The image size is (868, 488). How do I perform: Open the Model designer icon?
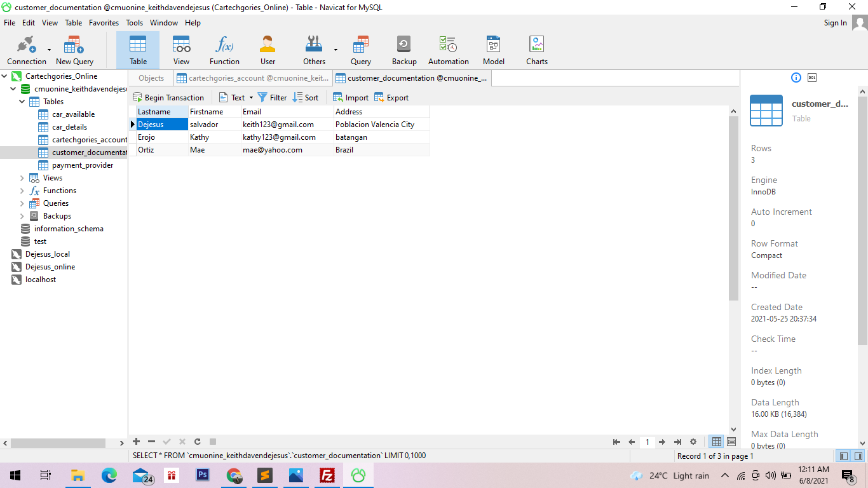(493, 50)
